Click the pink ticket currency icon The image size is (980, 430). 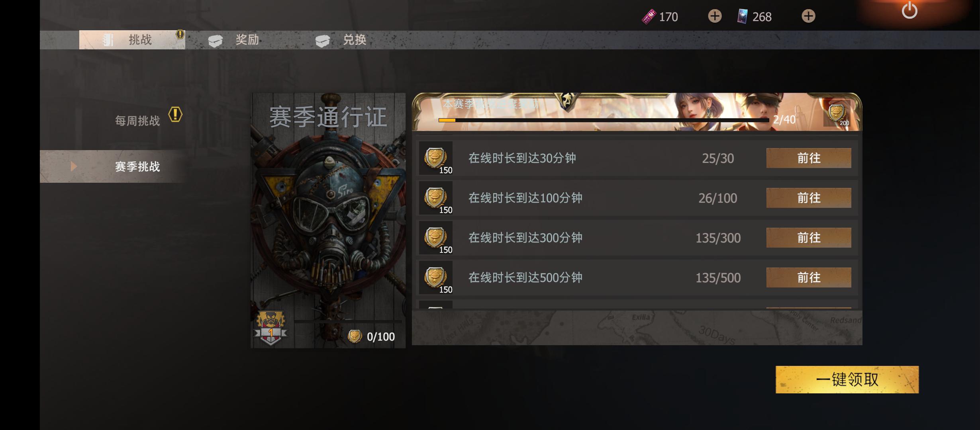tap(649, 16)
